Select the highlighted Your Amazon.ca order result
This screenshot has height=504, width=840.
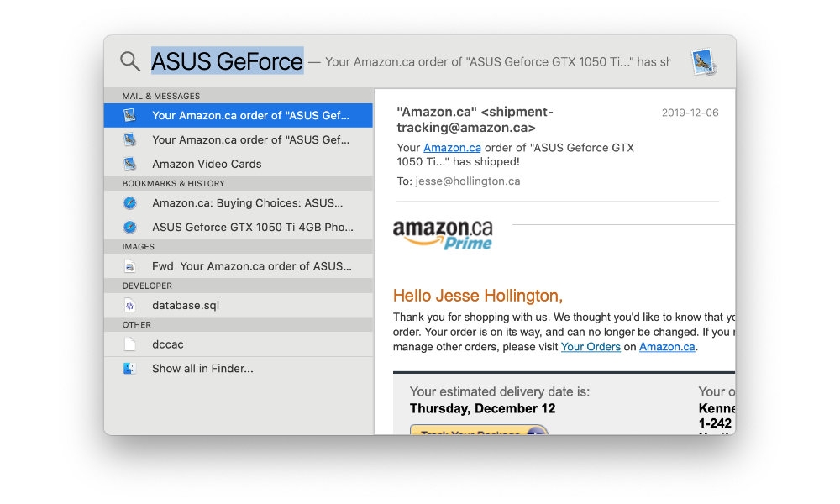coord(249,116)
